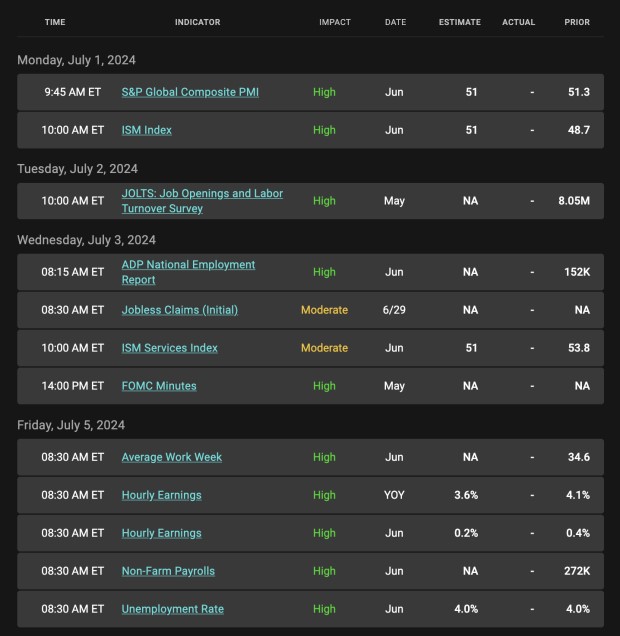Open the Unemployment Rate link
The height and width of the screenshot is (636, 620).
click(x=172, y=609)
